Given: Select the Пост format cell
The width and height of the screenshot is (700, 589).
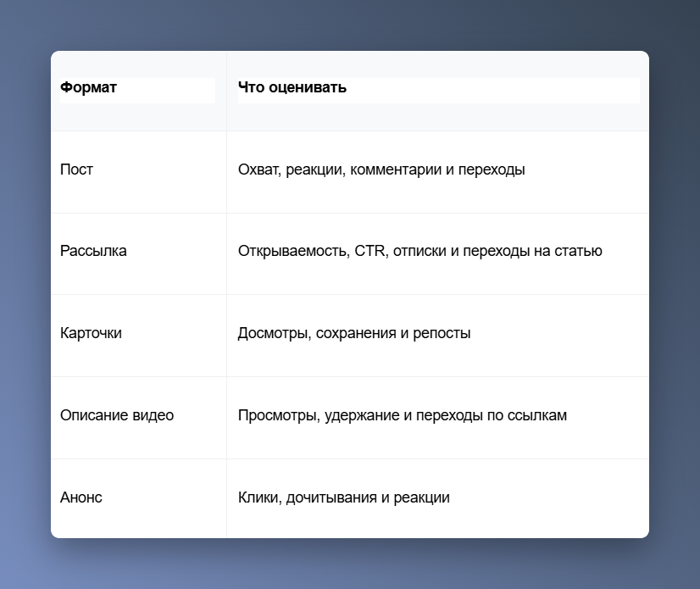Looking at the screenshot, I should pos(138,172).
